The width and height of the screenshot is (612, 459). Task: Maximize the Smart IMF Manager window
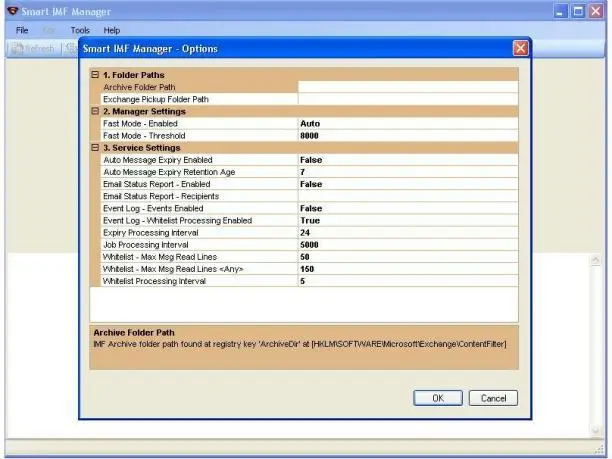point(578,11)
